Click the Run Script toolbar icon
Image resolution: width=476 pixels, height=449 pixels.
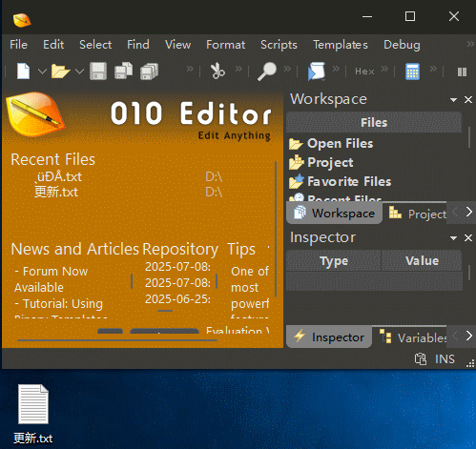click(316, 71)
